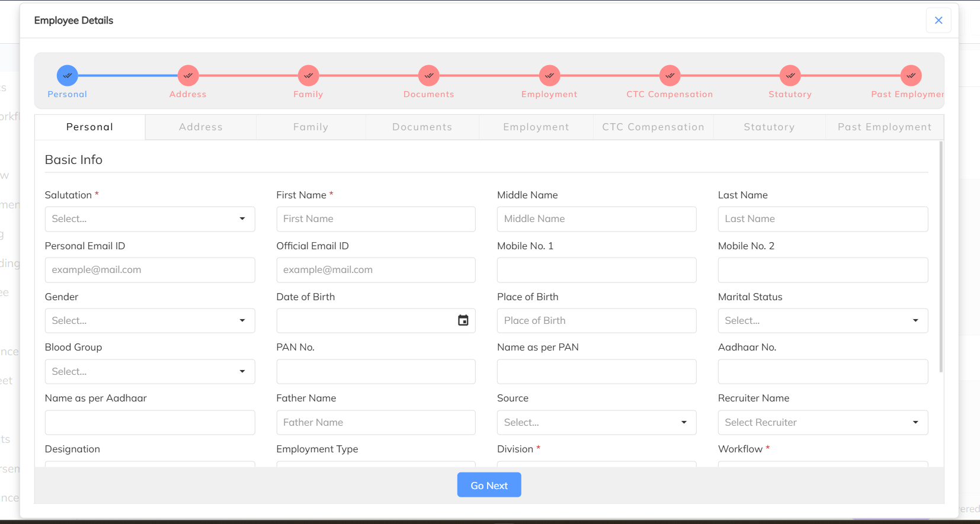Click the Family label in the stepper
This screenshot has height=524, width=980.
[309, 94]
